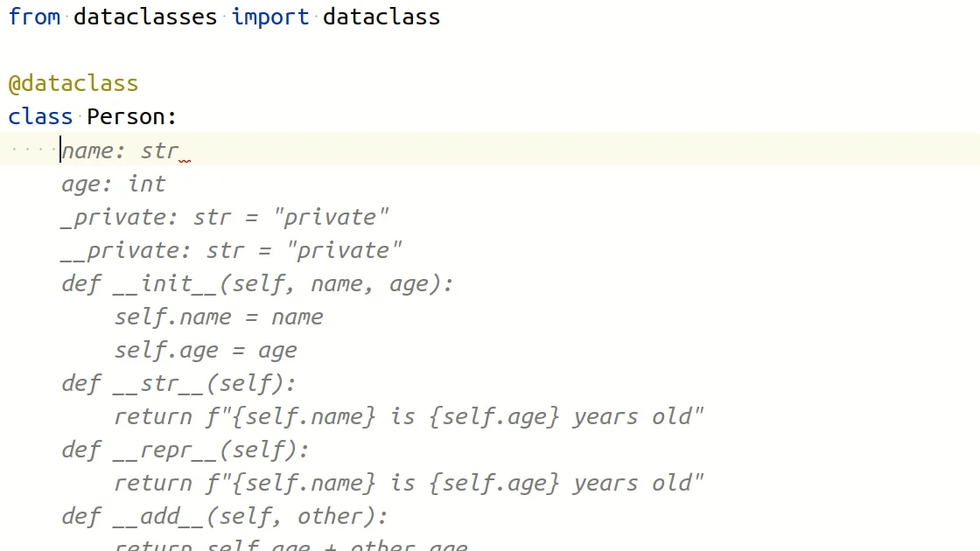This screenshot has height=551, width=980.
Task: Click the double-underscore '__private' field line
Action: point(231,250)
